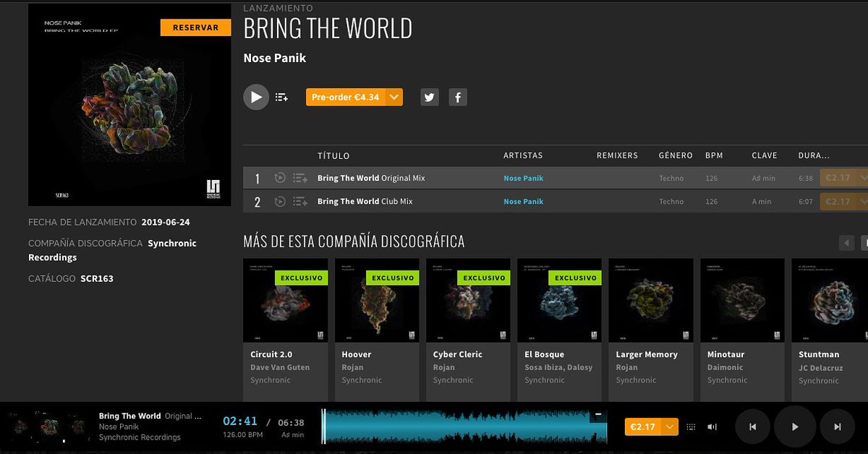Select catalog number SCR163
This screenshot has height=454, width=868.
click(97, 278)
